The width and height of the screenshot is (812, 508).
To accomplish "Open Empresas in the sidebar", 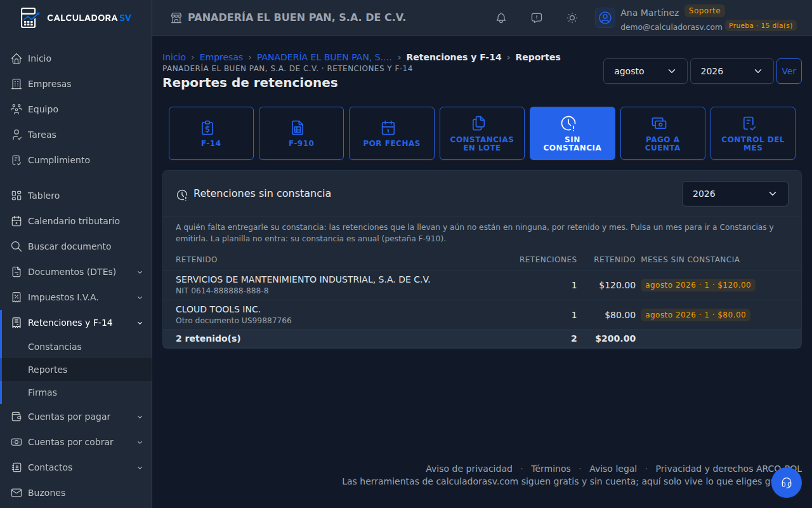I will point(75,84).
